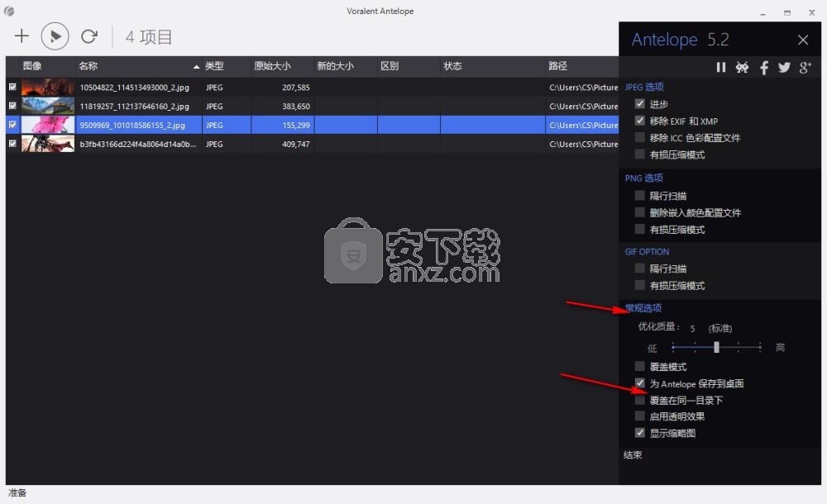827x504 pixels.
Task: Enable PNG 有损压缩模式 checkbox
Action: pos(640,230)
